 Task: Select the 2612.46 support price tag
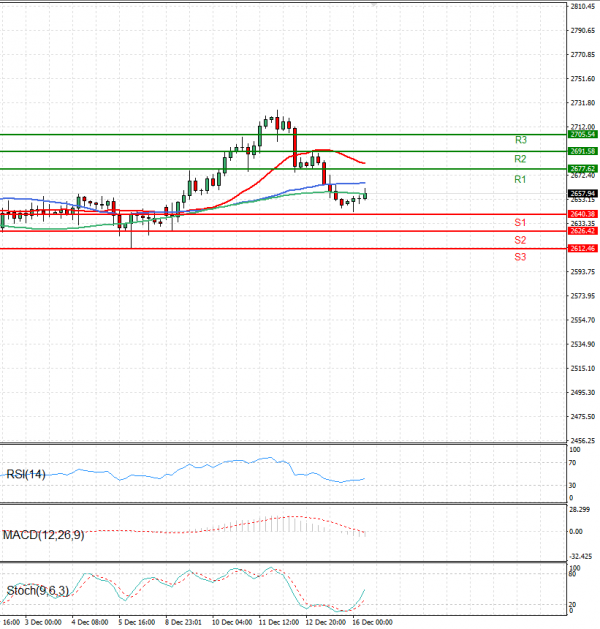pos(583,249)
